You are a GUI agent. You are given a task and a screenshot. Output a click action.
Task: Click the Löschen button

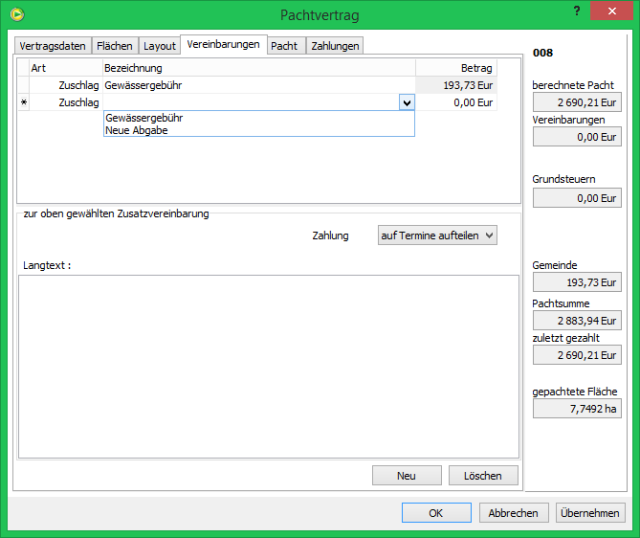[x=483, y=476]
